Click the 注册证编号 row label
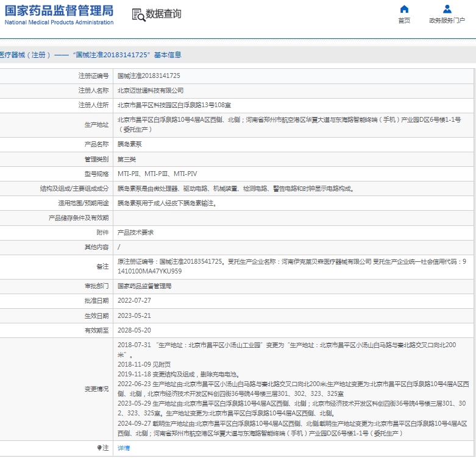Image resolution: width=476 pixels, height=458 pixels. coord(93,76)
